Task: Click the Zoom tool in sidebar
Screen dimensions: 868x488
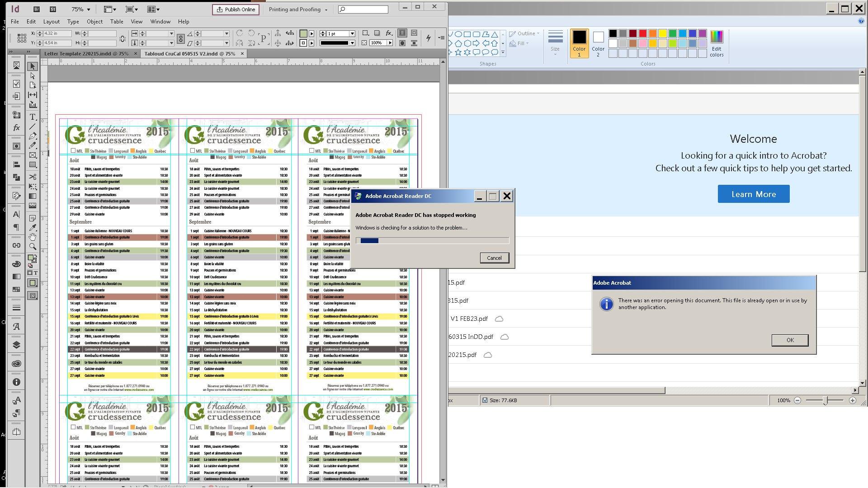Action: (33, 247)
